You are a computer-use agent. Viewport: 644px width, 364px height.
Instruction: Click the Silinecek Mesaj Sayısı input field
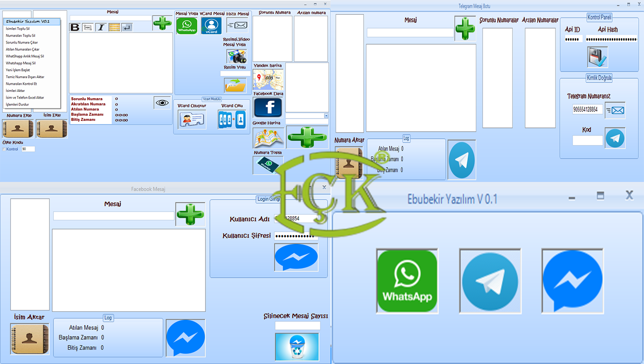[297, 326]
